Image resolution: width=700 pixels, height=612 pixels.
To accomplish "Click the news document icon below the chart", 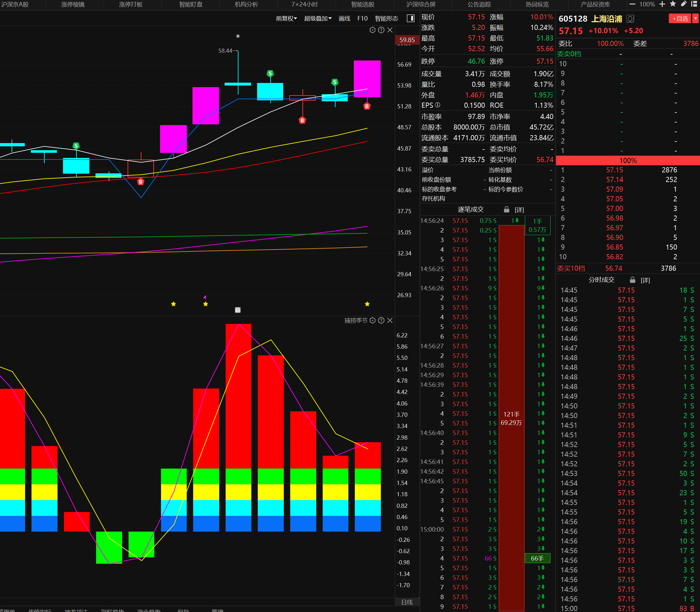I will pyautogui.click(x=238, y=310).
